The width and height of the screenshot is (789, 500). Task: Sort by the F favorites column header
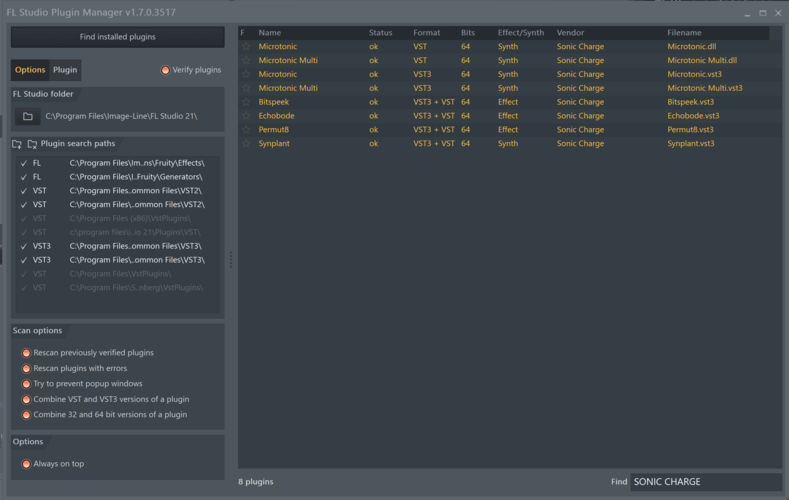243,33
